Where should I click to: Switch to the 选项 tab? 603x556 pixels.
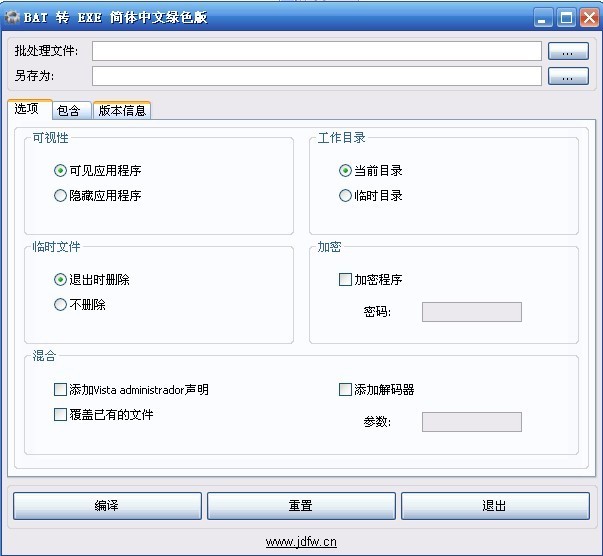tap(30, 109)
